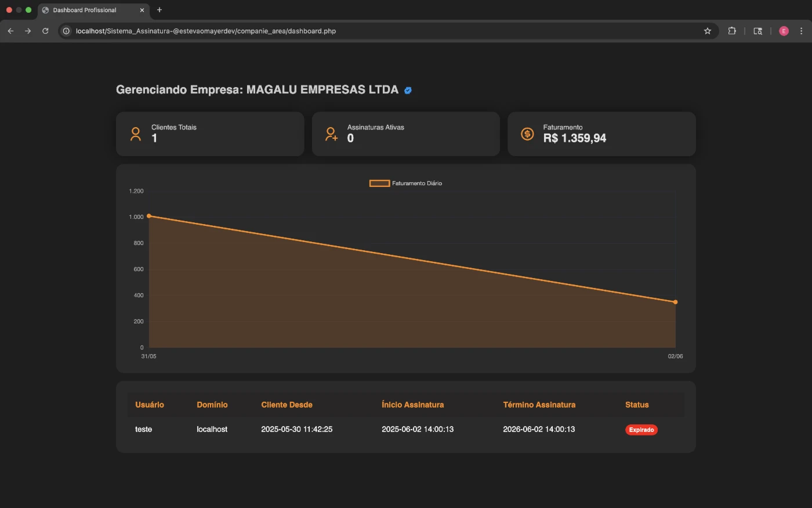Toggle the Faturamento Diário legend series
Image resolution: width=812 pixels, height=508 pixels.
pyautogui.click(x=405, y=183)
